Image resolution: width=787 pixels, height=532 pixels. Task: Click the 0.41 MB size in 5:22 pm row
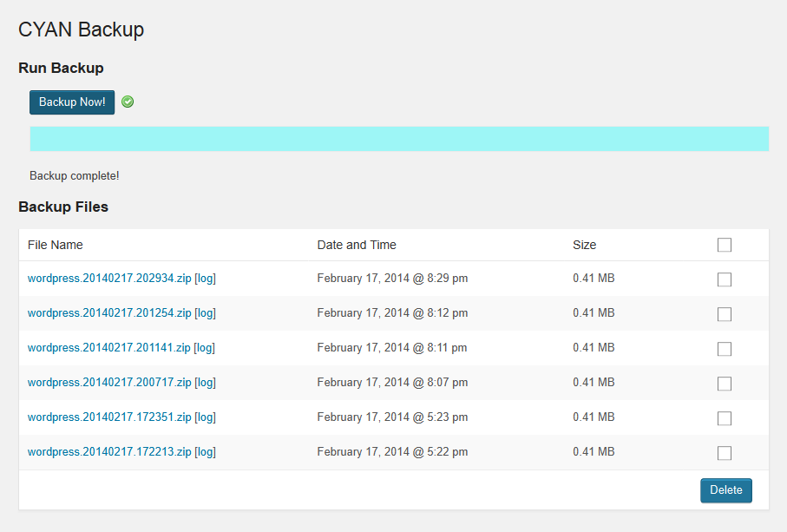[594, 451]
